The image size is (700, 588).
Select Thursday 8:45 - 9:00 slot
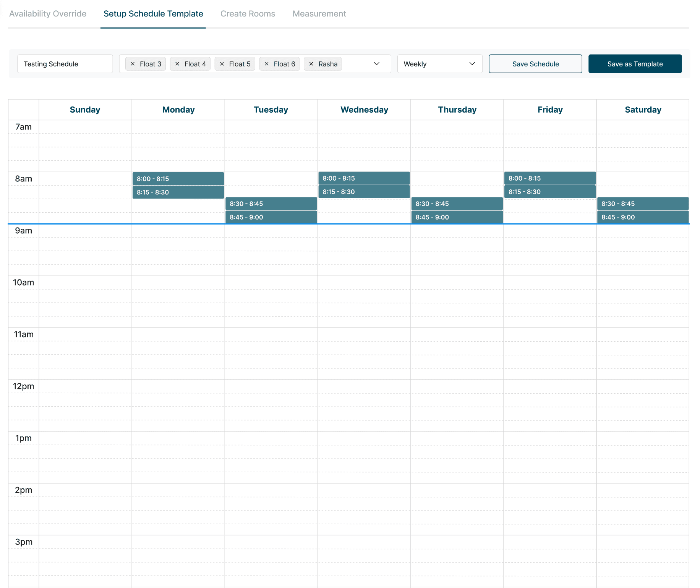pyautogui.click(x=457, y=217)
